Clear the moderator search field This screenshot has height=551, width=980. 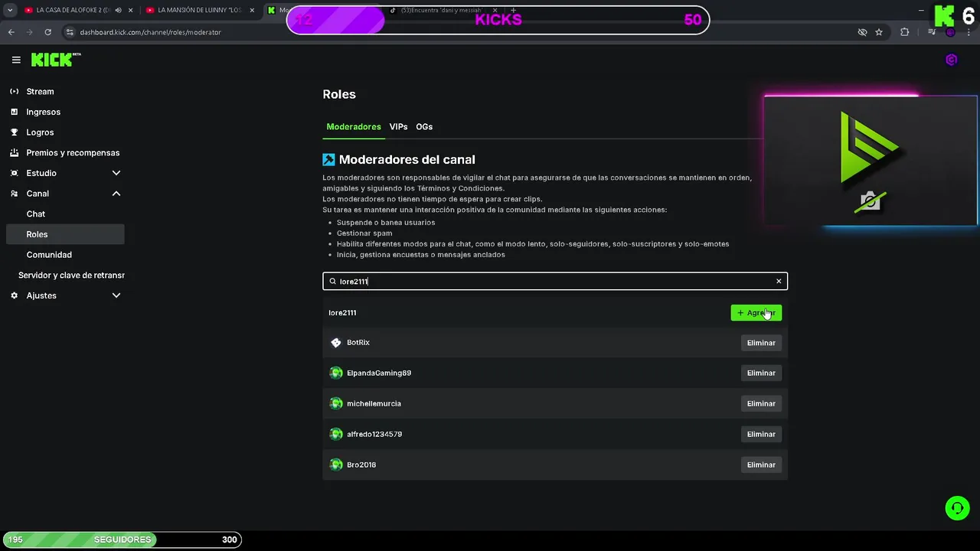779,282
